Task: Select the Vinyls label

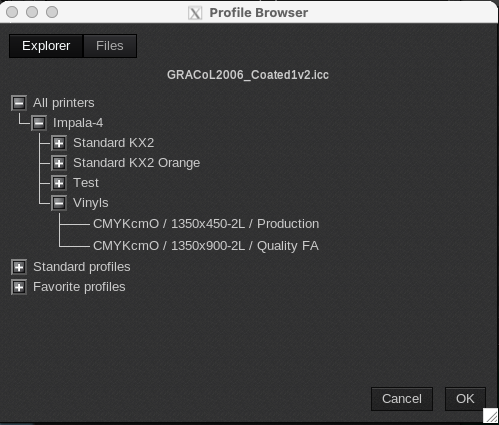Action: (x=91, y=203)
